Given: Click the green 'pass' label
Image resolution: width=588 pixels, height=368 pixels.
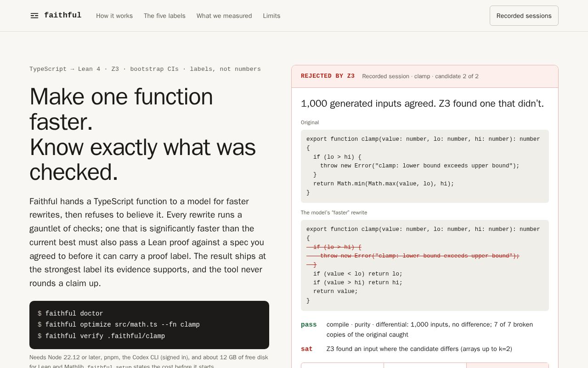Looking at the screenshot, I should tap(309, 325).
